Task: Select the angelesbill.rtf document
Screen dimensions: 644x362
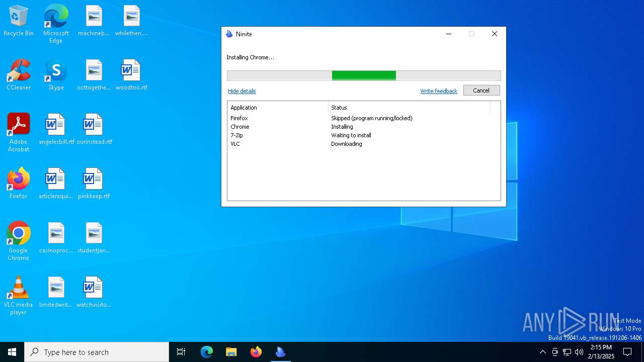Action: [x=56, y=130]
